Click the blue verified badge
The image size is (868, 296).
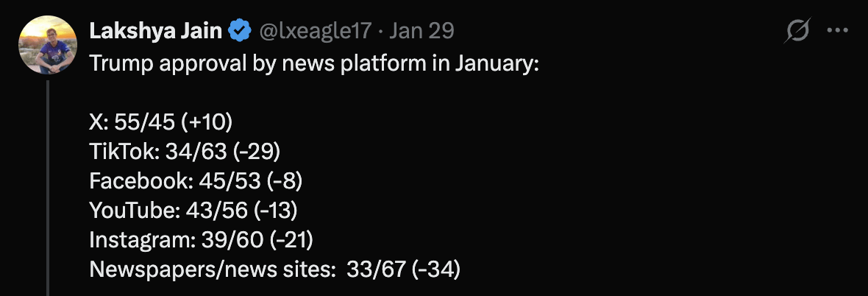click(x=239, y=31)
